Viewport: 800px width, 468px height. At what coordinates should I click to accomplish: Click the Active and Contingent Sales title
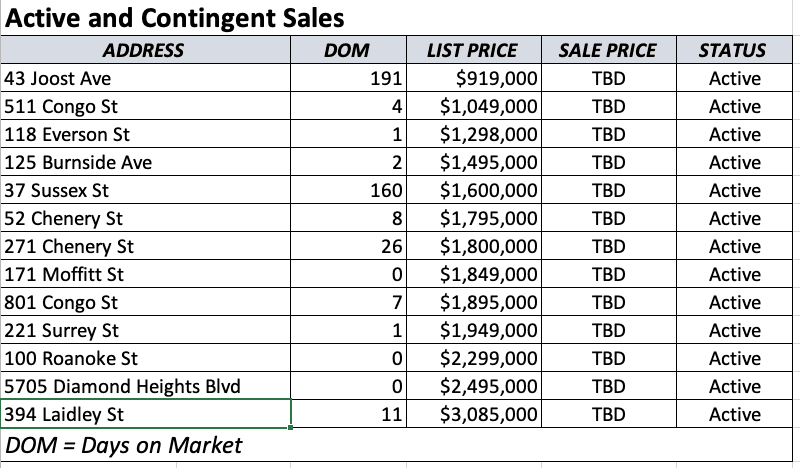point(174,18)
